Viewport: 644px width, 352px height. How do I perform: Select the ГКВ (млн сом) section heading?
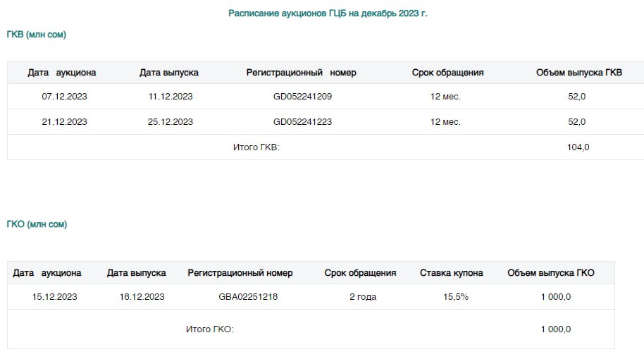(x=36, y=35)
